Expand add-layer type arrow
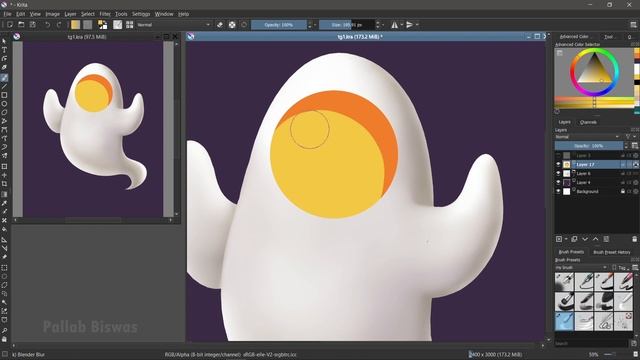 (566, 239)
